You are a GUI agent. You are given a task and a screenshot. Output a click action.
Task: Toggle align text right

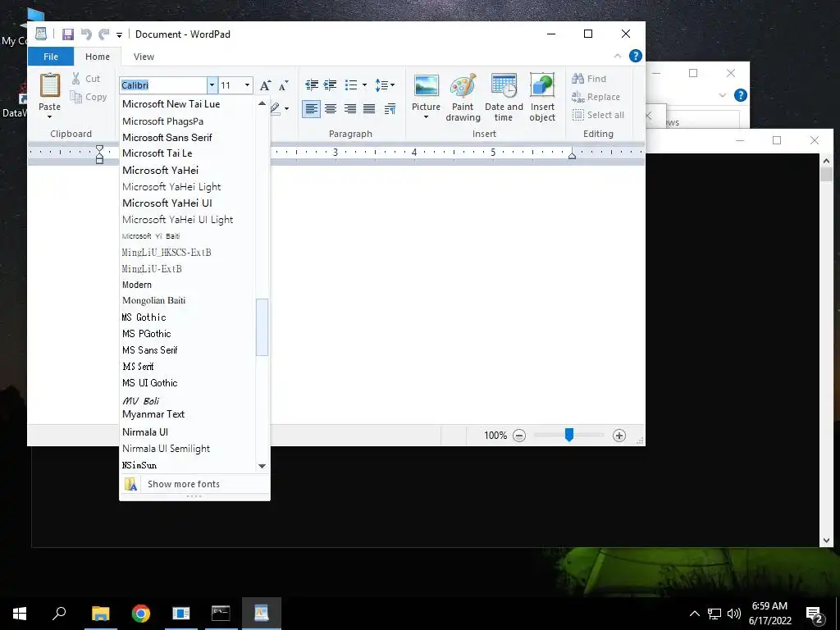click(349, 109)
